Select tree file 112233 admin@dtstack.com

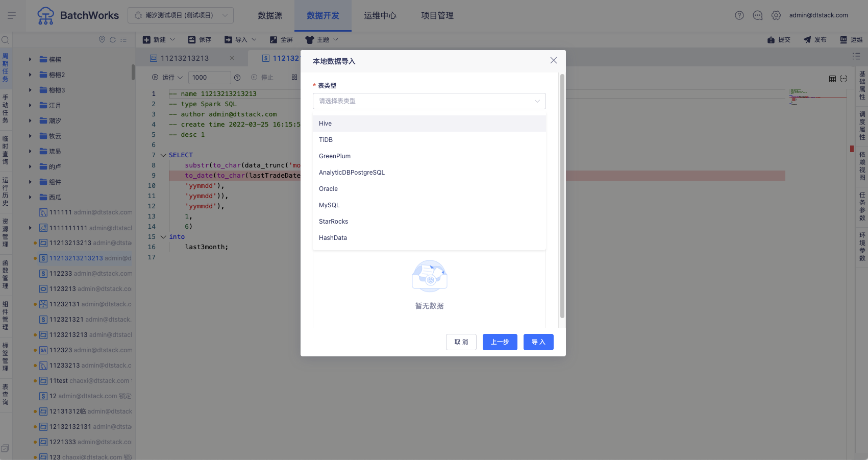85,274
